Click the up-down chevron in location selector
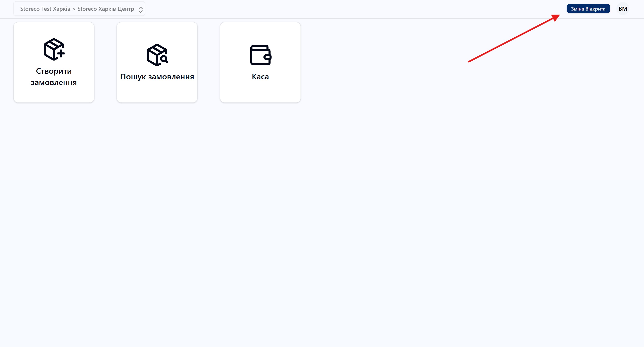Screen dimensions: 644x347 140,10
